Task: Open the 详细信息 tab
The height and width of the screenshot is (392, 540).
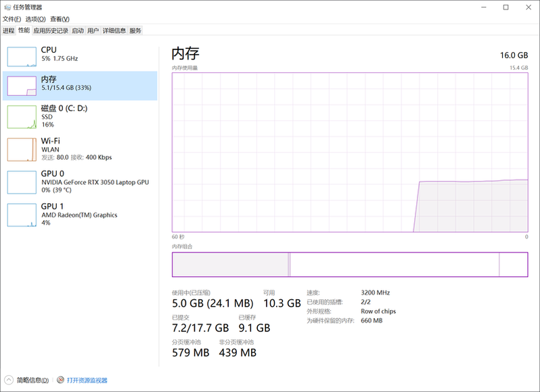Action: (114, 30)
